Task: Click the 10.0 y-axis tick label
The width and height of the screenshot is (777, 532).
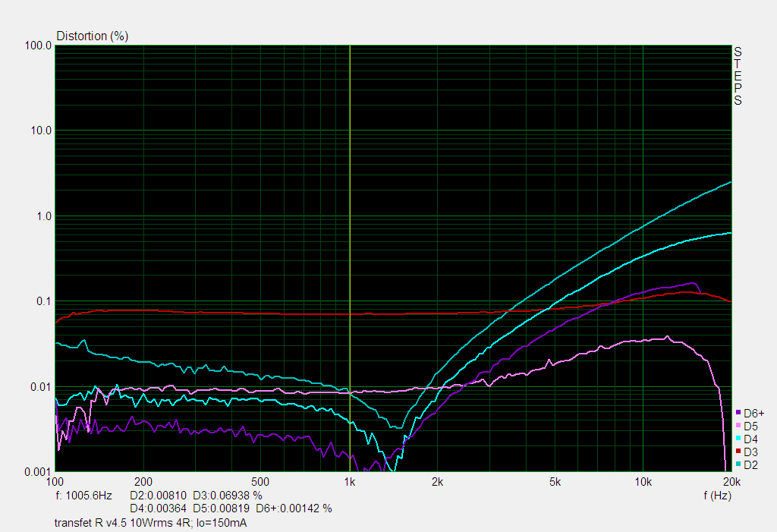Action: pos(41,131)
